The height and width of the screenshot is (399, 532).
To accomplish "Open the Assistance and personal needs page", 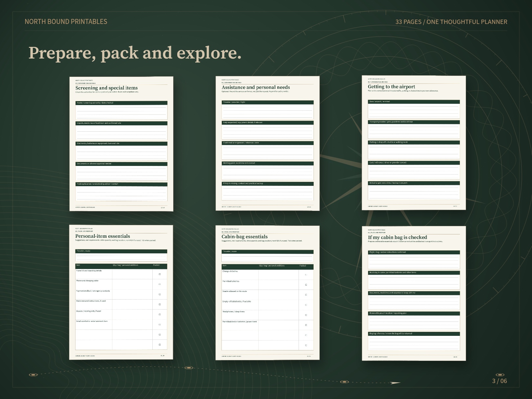I will tap(268, 143).
